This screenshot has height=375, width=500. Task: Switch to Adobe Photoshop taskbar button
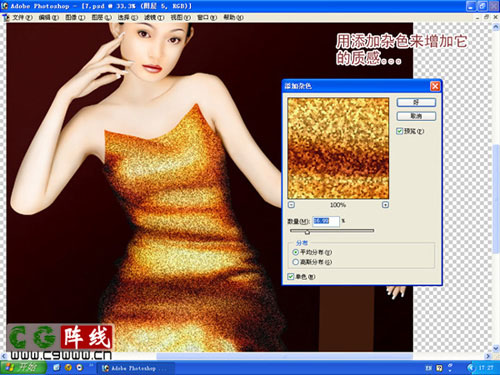pos(136,368)
